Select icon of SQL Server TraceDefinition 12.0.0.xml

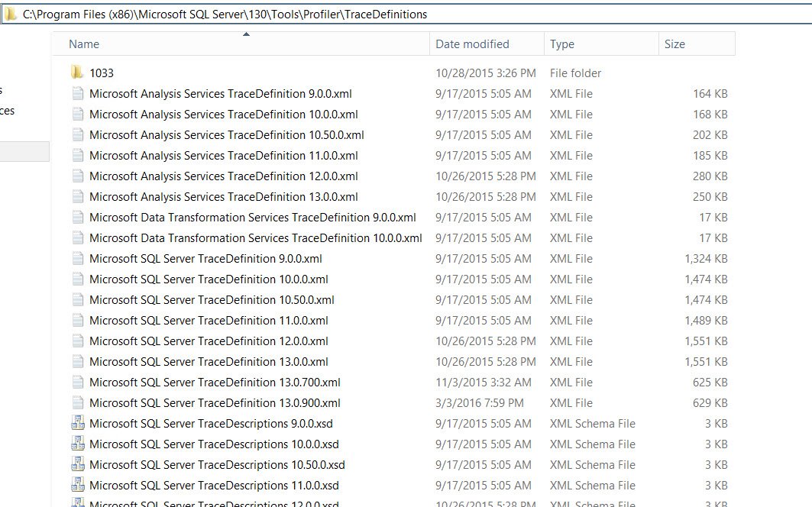coord(78,341)
